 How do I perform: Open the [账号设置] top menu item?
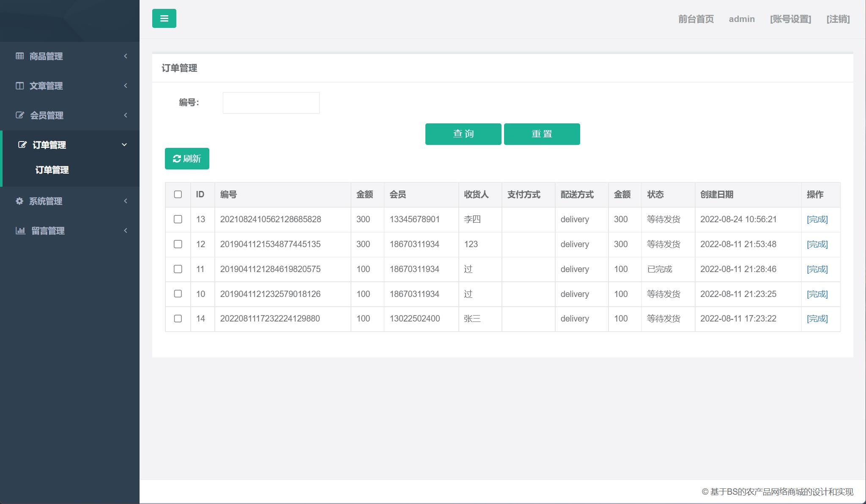coord(790,19)
